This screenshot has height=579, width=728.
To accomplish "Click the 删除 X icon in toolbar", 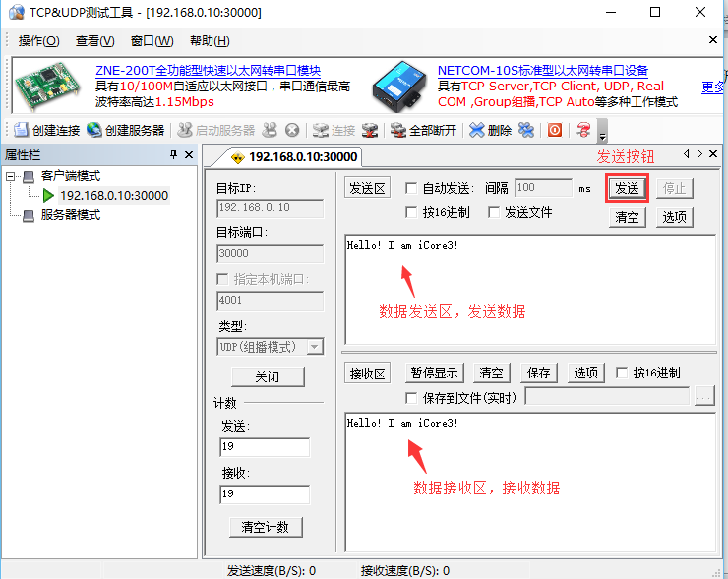I will pos(477,130).
